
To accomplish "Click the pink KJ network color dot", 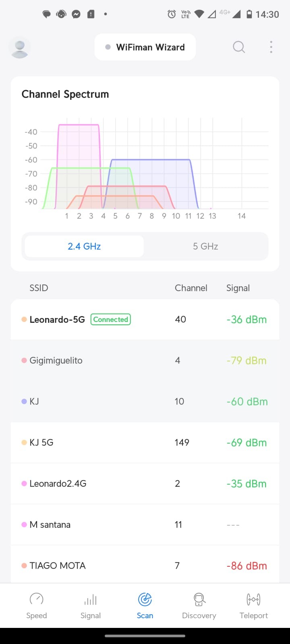I will 24,402.
